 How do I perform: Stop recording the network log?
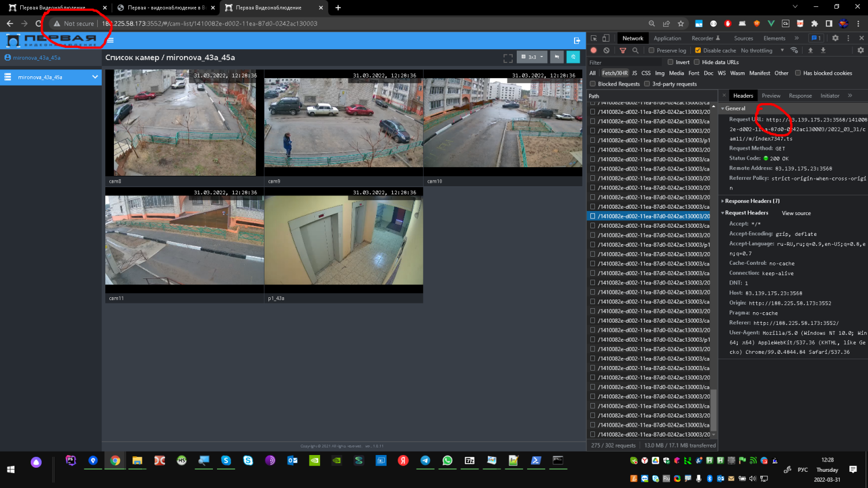point(594,50)
